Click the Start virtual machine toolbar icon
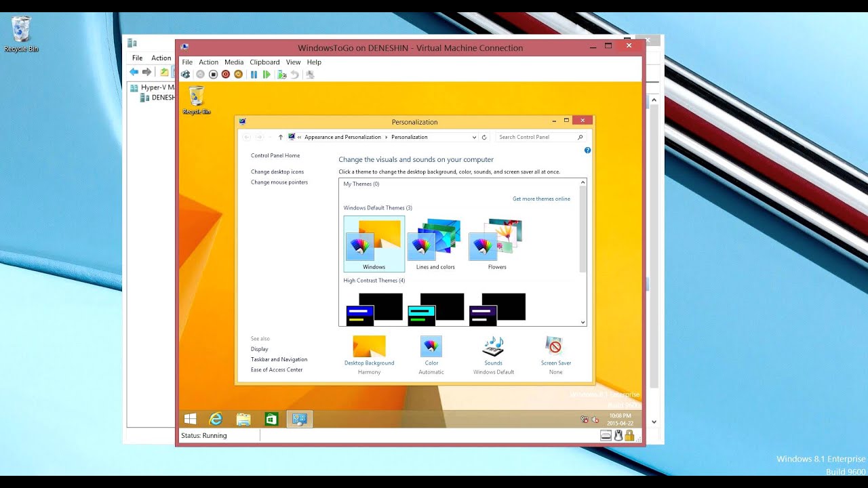Viewport: 868px width, 488px height. pos(200,75)
